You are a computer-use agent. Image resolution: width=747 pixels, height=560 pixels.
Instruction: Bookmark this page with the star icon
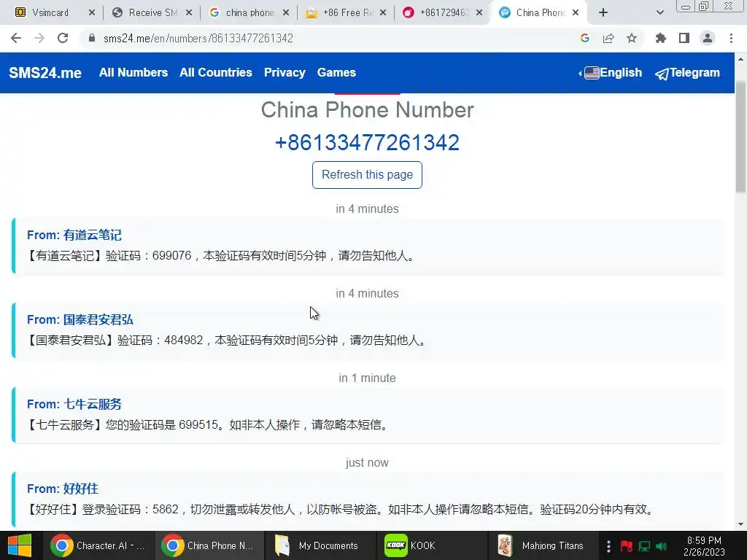point(632,38)
